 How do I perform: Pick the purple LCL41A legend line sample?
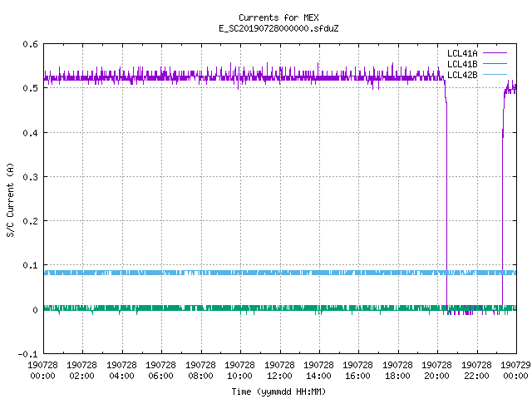(495, 53)
